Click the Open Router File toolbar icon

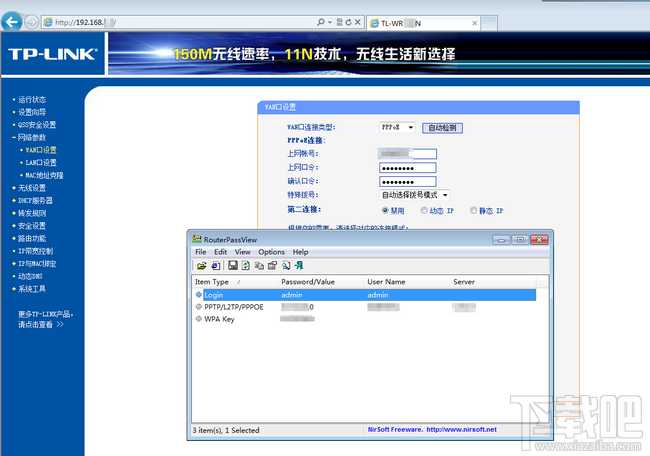coord(202,266)
